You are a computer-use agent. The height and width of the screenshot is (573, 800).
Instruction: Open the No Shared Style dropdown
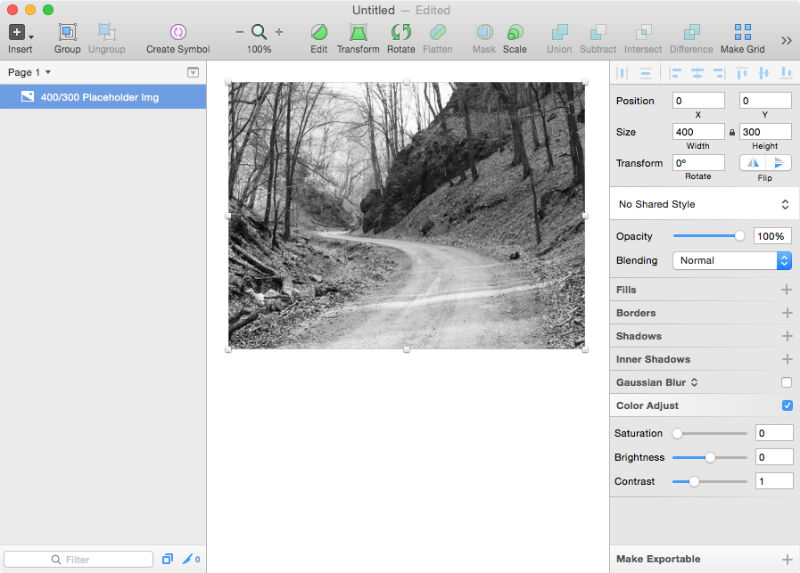[704, 204]
